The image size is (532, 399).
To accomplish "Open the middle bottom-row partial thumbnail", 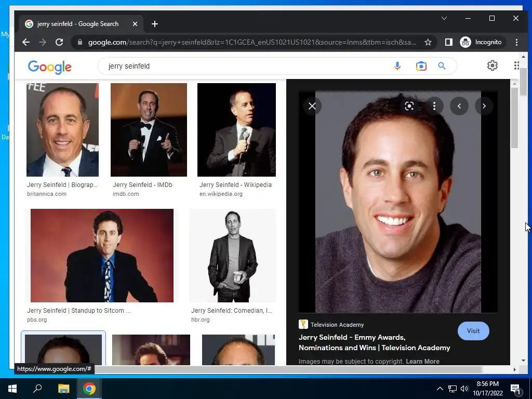I will pos(151,350).
